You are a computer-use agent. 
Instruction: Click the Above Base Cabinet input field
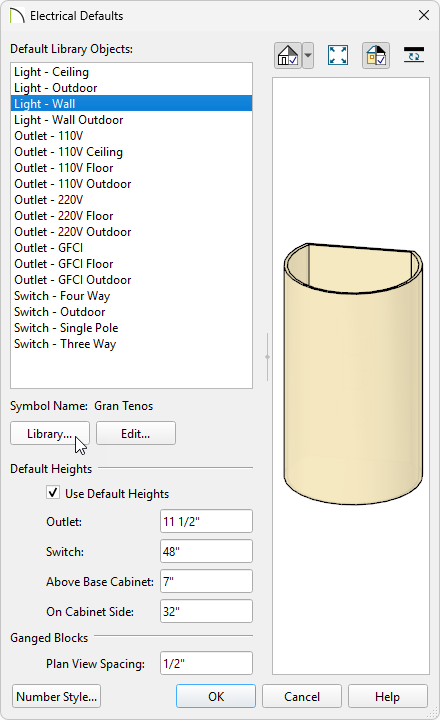coord(206,581)
